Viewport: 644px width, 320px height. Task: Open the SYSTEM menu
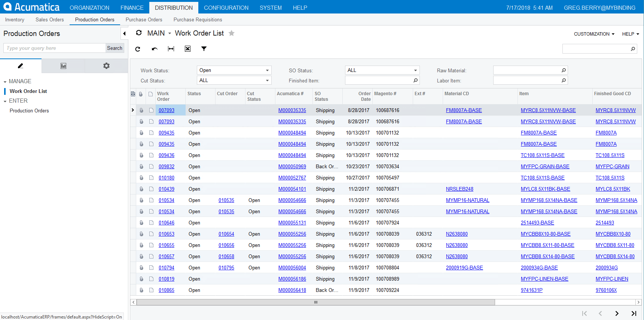pyautogui.click(x=271, y=7)
